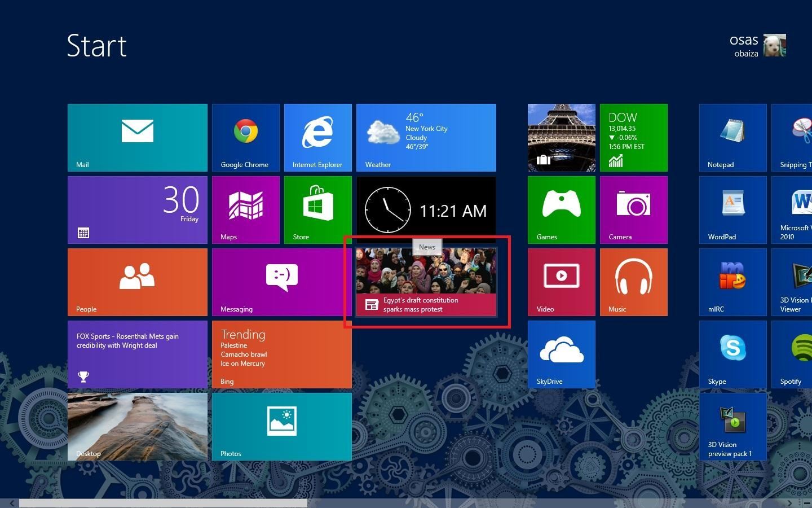Open the SkyDrive tile
This screenshot has height=508, width=812.
click(x=562, y=354)
